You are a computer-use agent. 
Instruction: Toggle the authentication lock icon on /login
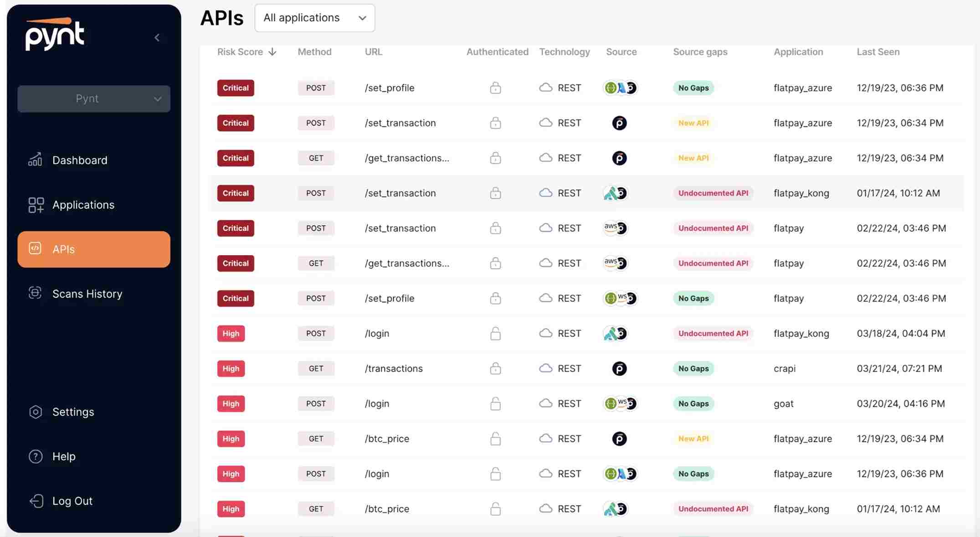click(x=496, y=333)
